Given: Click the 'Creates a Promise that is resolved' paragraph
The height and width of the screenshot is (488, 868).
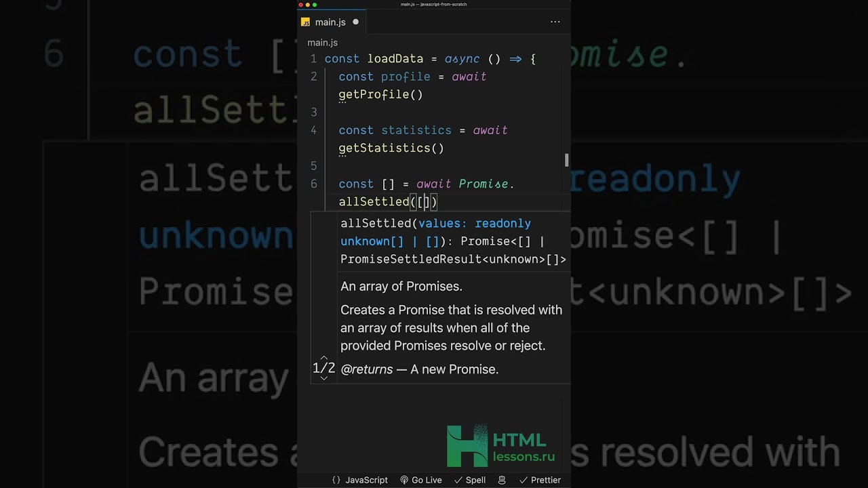Looking at the screenshot, I should pyautogui.click(x=451, y=327).
